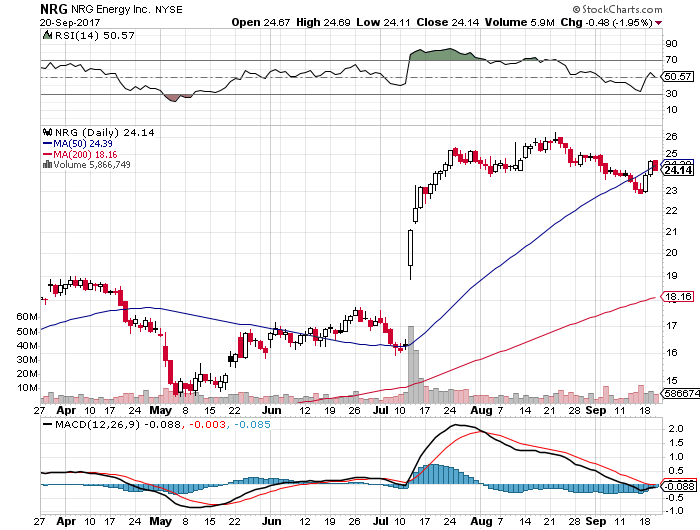This screenshot has height=530, width=700.
Task: Click the red MA(200) legend line
Action: click(x=44, y=153)
